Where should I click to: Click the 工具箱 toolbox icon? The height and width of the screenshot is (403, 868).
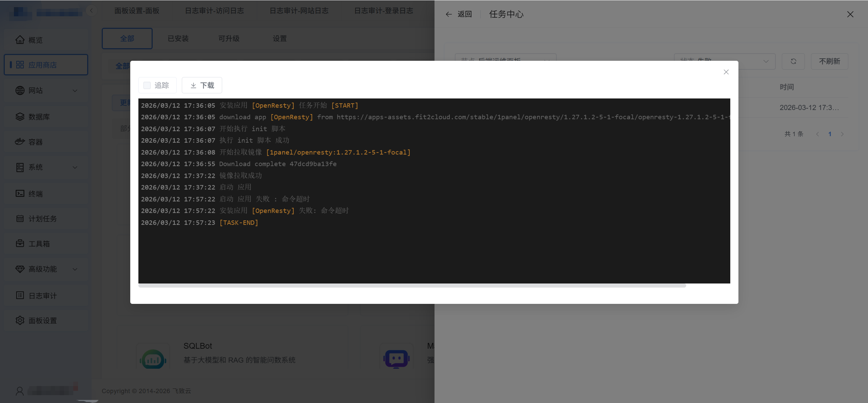(20, 243)
